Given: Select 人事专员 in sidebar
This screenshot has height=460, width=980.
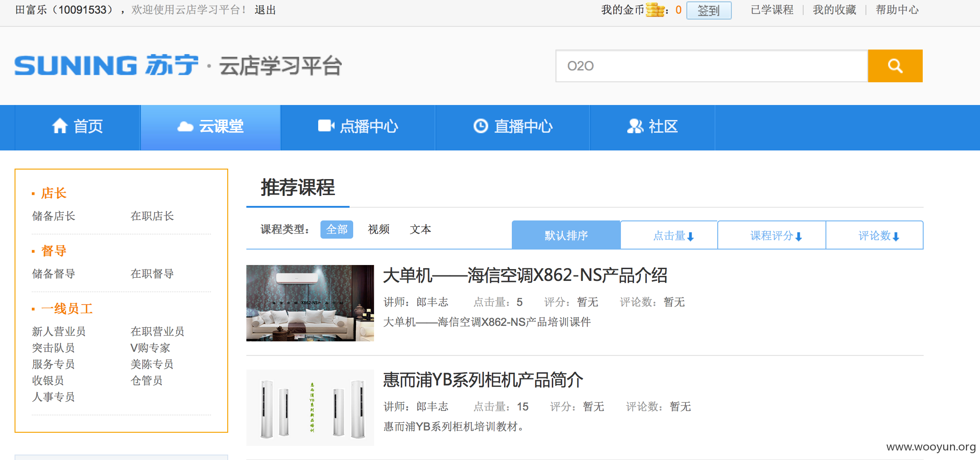Looking at the screenshot, I should pyautogui.click(x=54, y=397).
